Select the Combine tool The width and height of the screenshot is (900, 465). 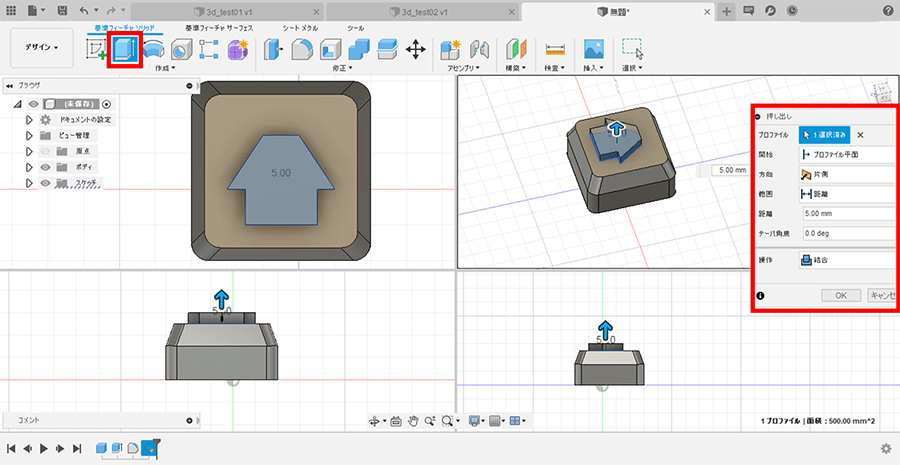(x=359, y=50)
